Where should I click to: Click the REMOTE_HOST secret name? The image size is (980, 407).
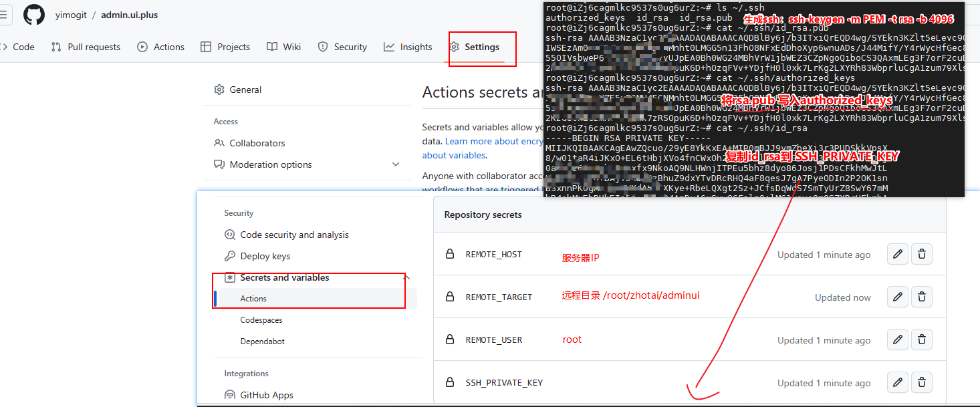pyautogui.click(x=494, y=255)
